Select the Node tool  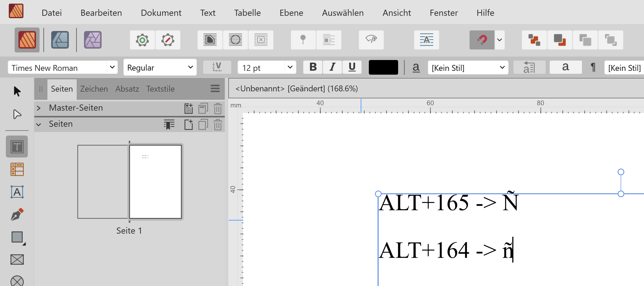(x=17, y=114)
